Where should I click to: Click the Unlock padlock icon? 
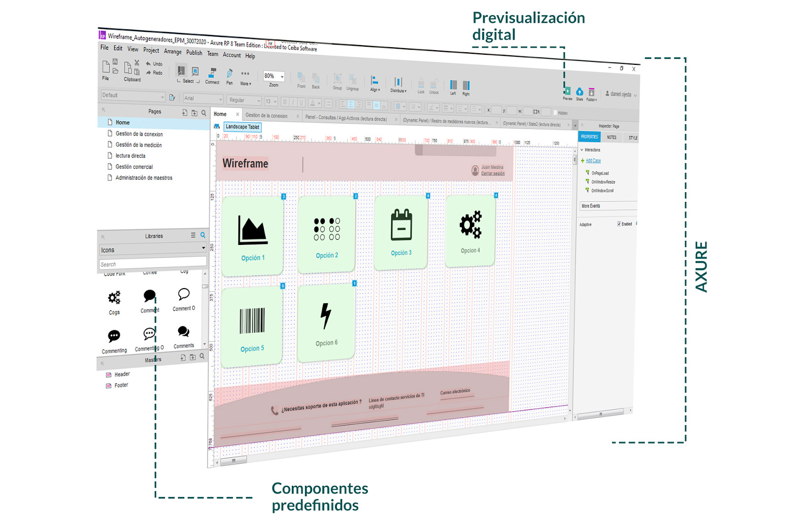pos(434,84)
